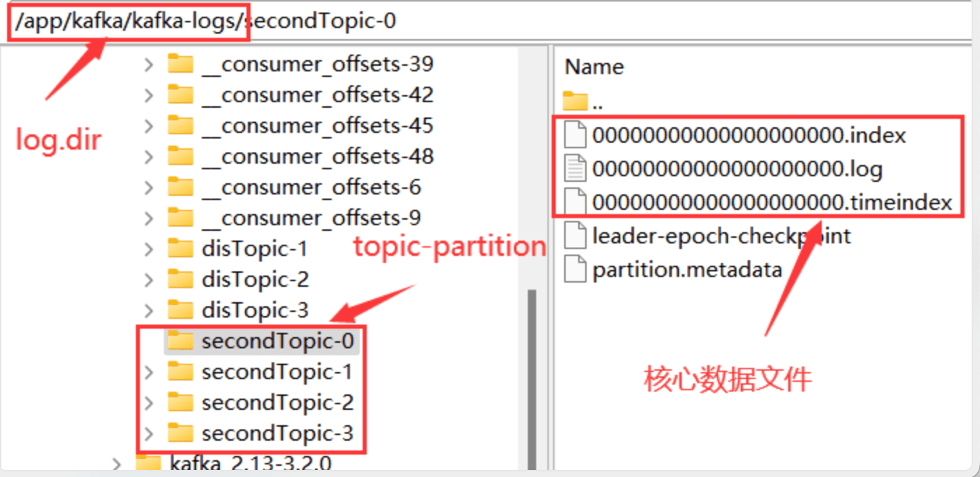Select file name 'leader-epoch-checkpoint'
The height and width of the screenshot is (477, 980).
[722, 236]
